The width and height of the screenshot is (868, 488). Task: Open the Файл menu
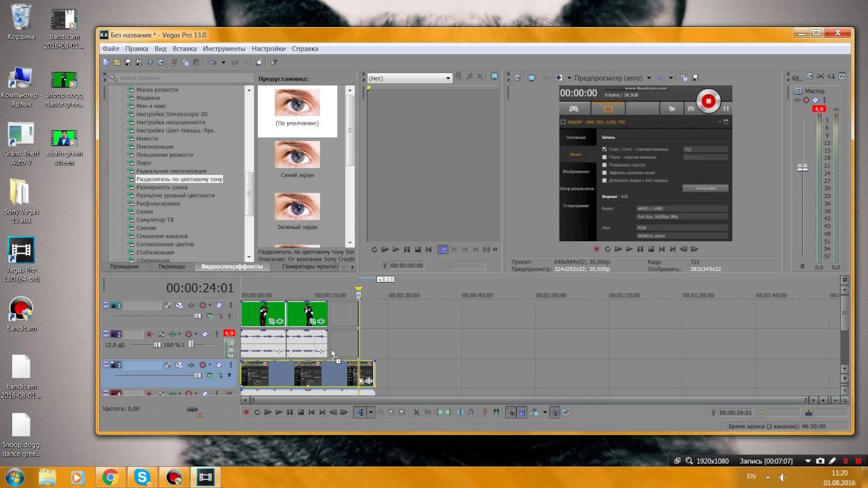pos(111,49)
